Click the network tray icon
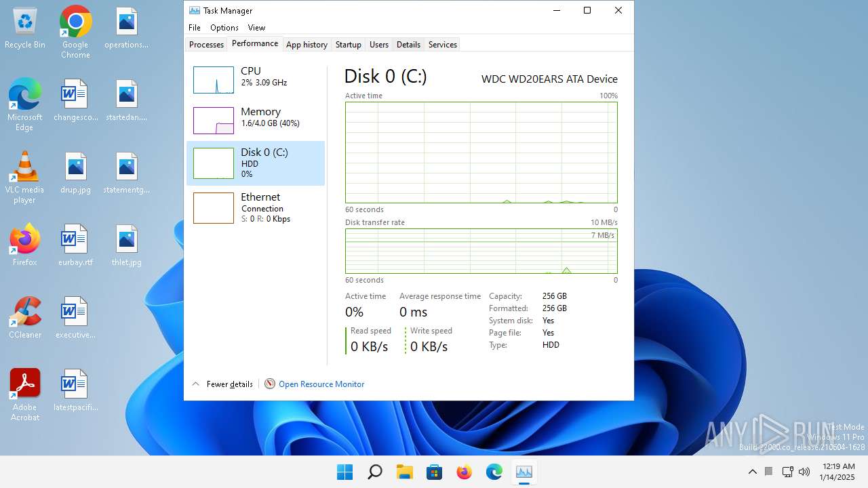Screen dimensions: 868x488 [787, 472]
